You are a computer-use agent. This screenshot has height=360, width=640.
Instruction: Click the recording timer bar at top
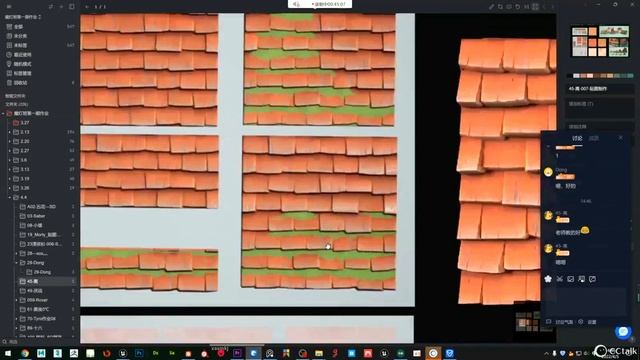click(x=320, y=4)
